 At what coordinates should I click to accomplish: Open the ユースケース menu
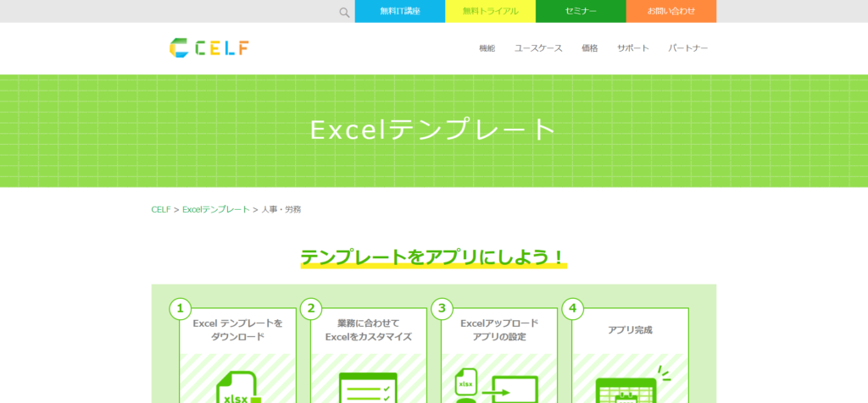point(538,48)
